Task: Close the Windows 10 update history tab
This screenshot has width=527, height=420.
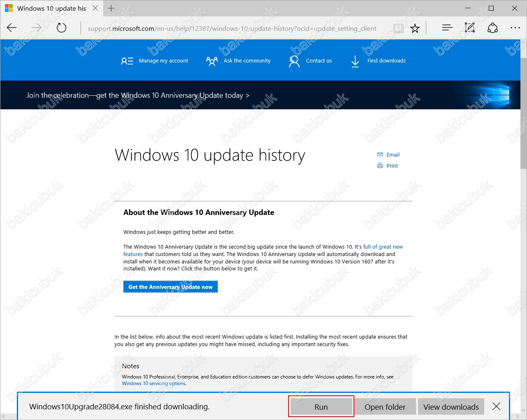Action: click(95, 8)
